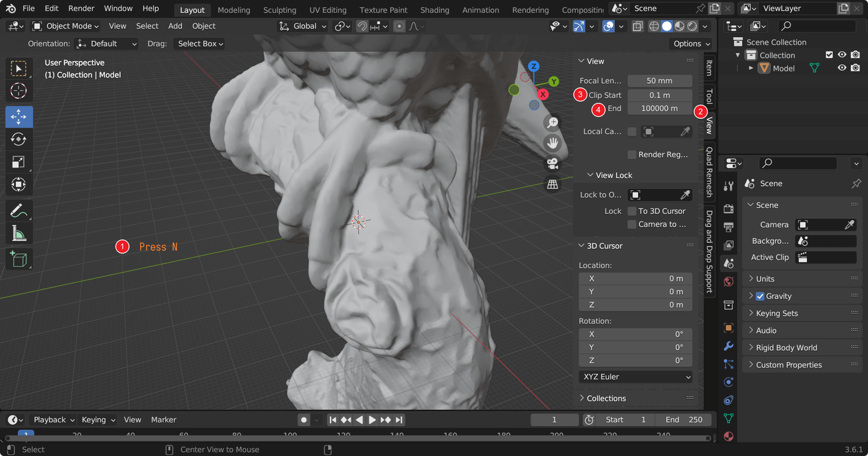This screenshot has width=868, height=456.
Task: Click the pan hand viewport icon
Action: pyautogui.click(x=553, y=143)
